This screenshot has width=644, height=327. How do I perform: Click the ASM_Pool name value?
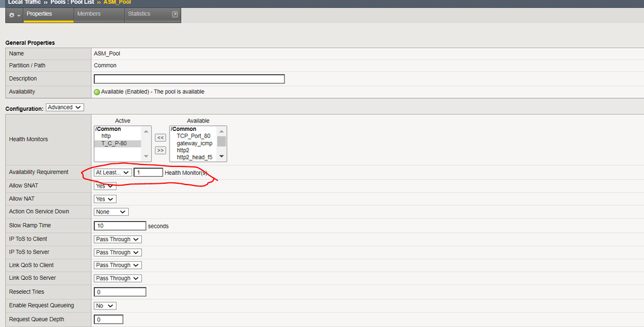(x=107, y=54)
